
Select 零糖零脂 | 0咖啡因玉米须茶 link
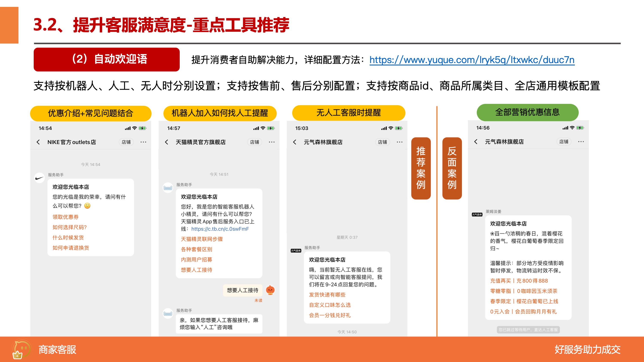(524, 291)
